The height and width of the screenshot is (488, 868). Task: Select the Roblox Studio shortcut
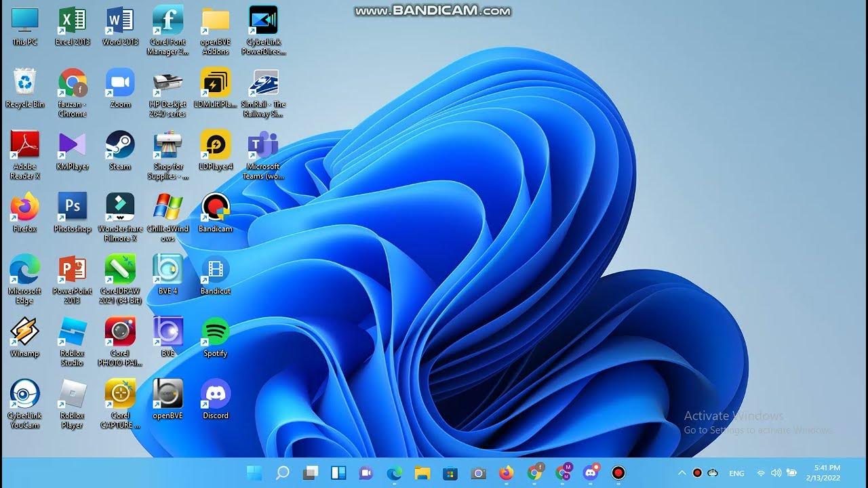pos(73,343)
